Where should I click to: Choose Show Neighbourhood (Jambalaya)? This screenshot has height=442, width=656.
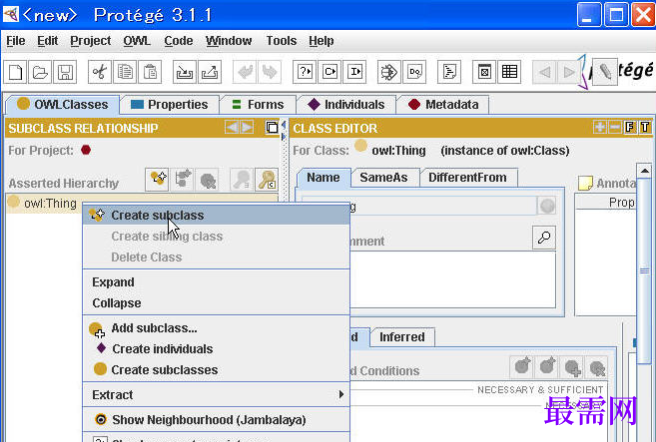[216, 420]
